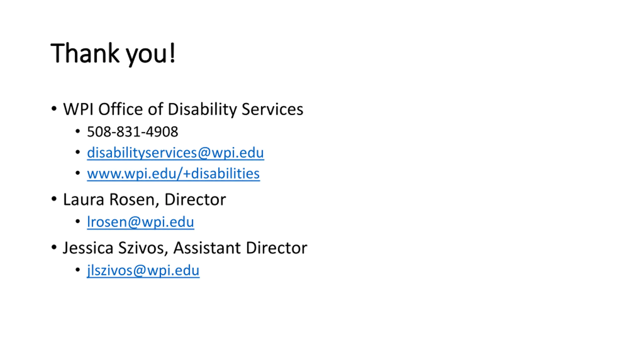This screenshot has width=644, height=362.
Task: Open the www.wpi.edu/+disabilities website link
Action: point(173,173)
